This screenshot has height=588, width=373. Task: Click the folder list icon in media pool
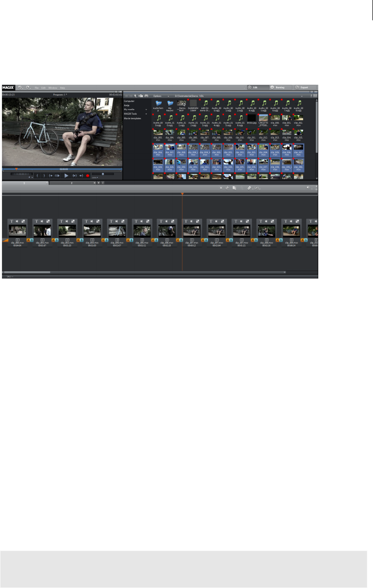point(141,96)
